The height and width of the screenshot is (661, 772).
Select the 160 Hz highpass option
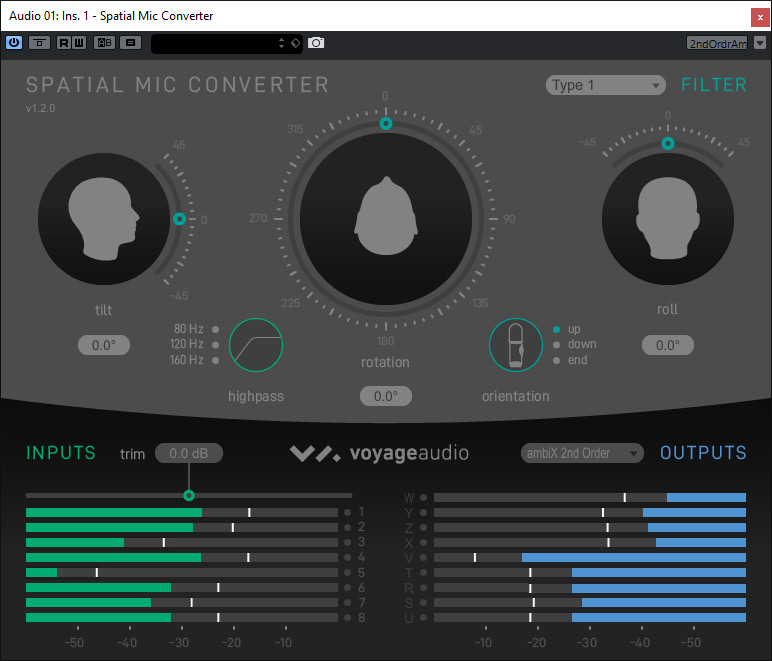tap(216, 360)
